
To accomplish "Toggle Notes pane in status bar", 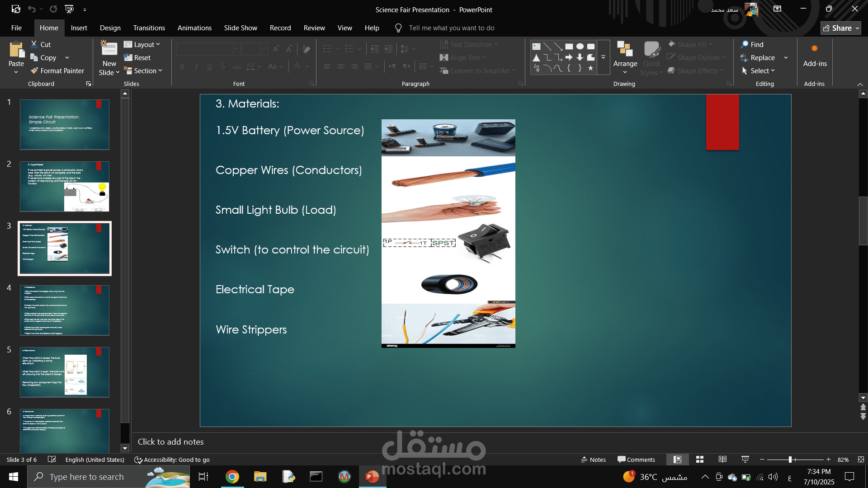I will click(593, 460).
